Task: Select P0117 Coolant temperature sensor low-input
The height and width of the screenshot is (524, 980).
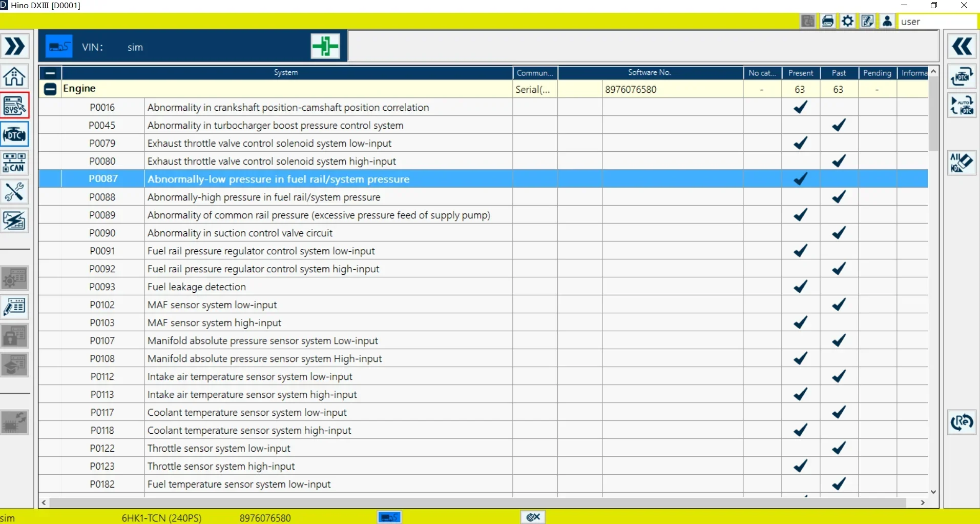Action: (484, 412)
